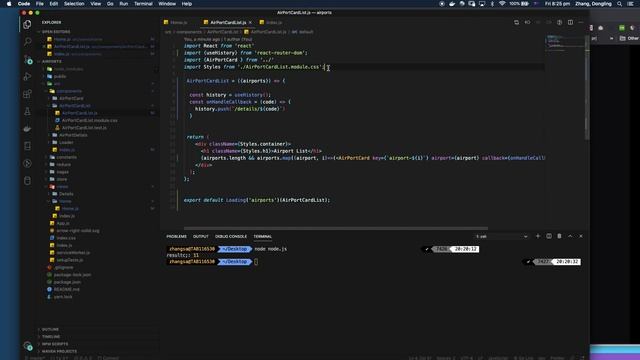Open App.js in the file tree
The image size is (640, 360).
(x=63, y=223)
